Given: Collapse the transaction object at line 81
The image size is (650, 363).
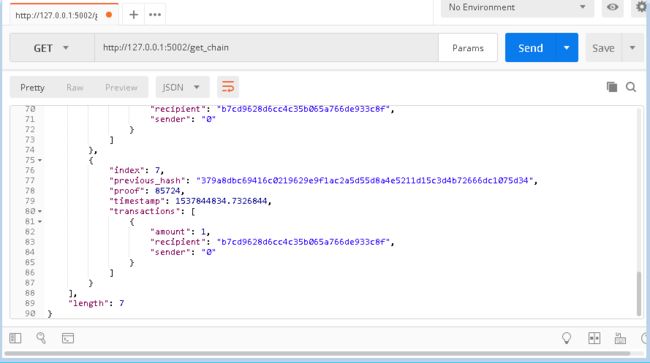Looking at the screenshot, I should 40,222.
